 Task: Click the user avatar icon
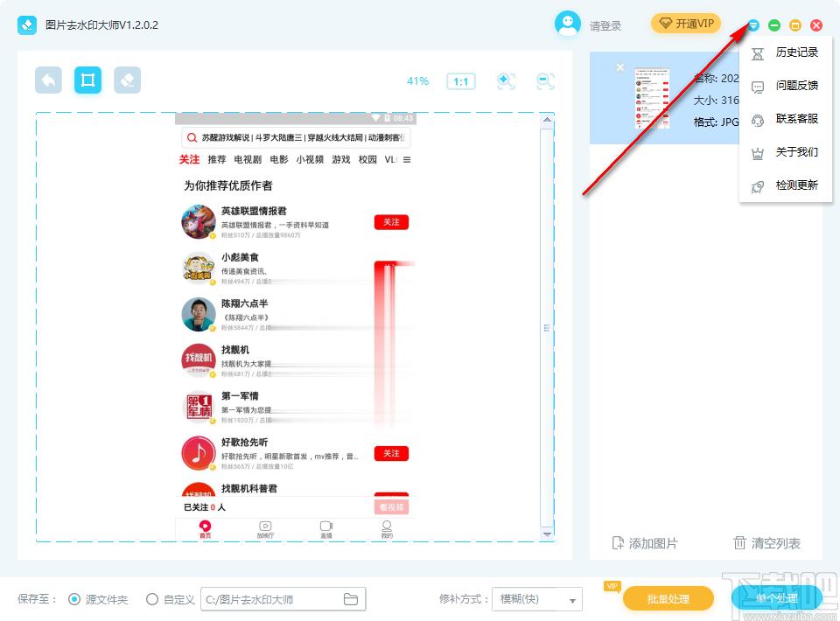coord(567,24)
